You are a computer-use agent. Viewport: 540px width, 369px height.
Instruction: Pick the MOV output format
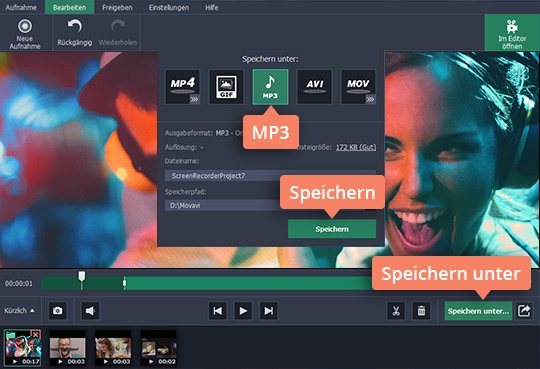coord(358,87)
